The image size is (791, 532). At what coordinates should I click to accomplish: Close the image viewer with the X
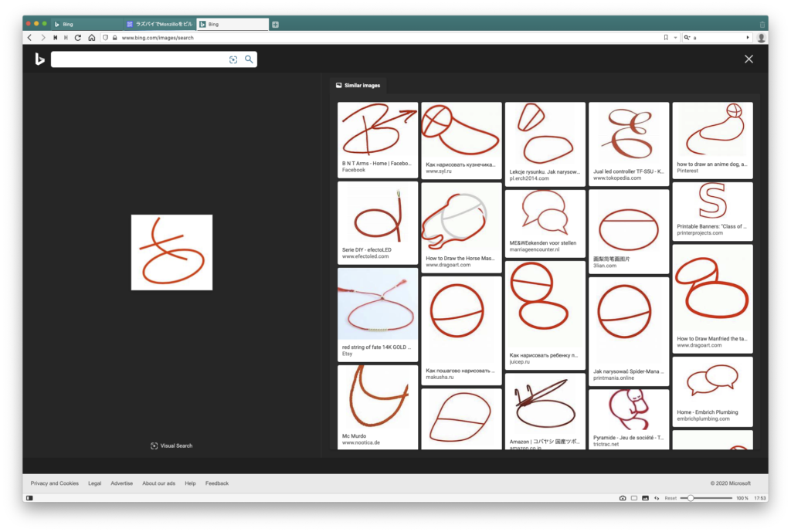748,59
